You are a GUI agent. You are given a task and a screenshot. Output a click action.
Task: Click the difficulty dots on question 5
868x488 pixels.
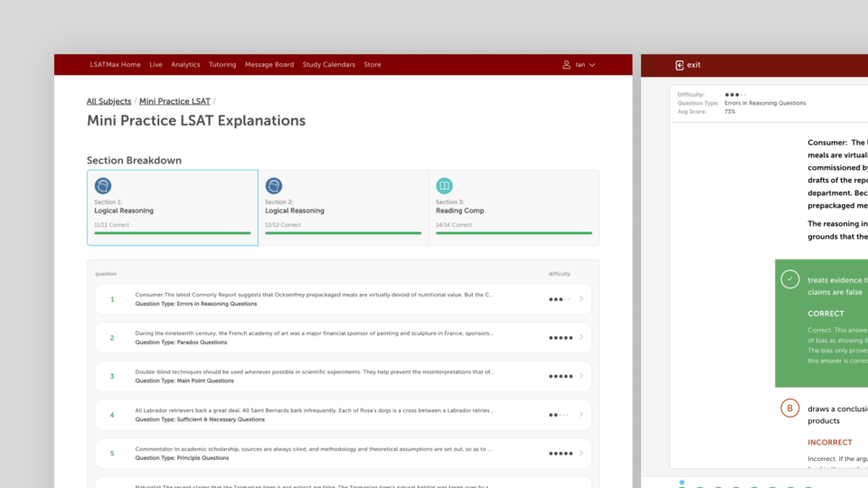coord(561,453)
